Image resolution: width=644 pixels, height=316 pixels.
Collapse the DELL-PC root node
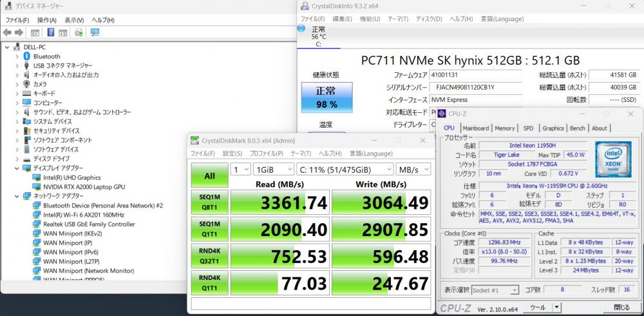point(6,47)
